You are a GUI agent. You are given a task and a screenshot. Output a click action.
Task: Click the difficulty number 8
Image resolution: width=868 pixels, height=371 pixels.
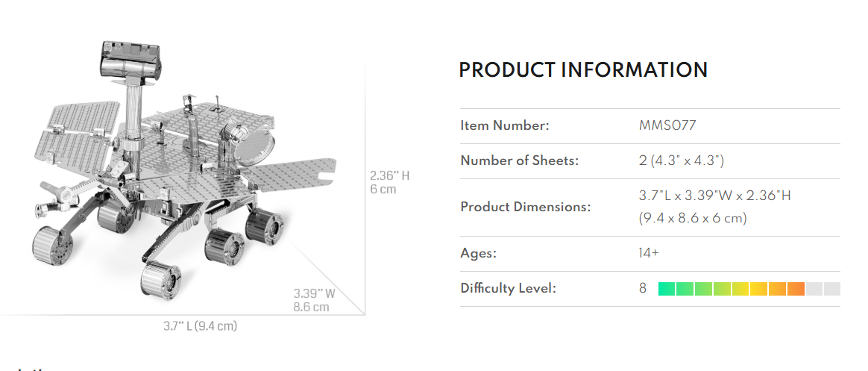(x=643, y=288)
